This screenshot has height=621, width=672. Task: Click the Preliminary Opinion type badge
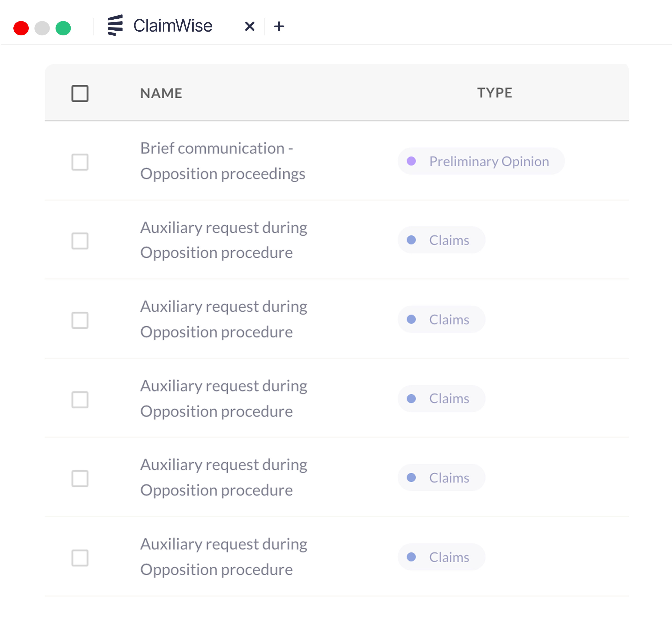click(x=481, y=161)
